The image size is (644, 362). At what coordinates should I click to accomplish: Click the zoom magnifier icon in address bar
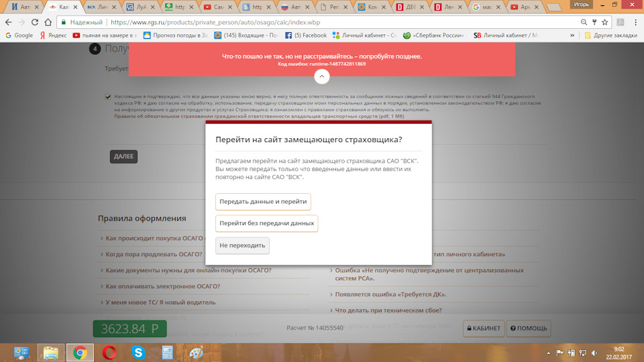click(x=584, y=22)
